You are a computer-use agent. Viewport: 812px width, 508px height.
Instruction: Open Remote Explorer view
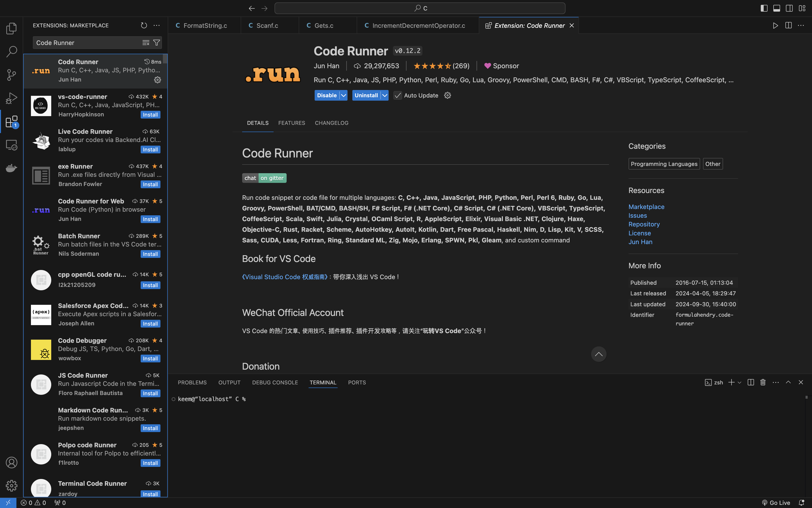(x=11, y=145)
